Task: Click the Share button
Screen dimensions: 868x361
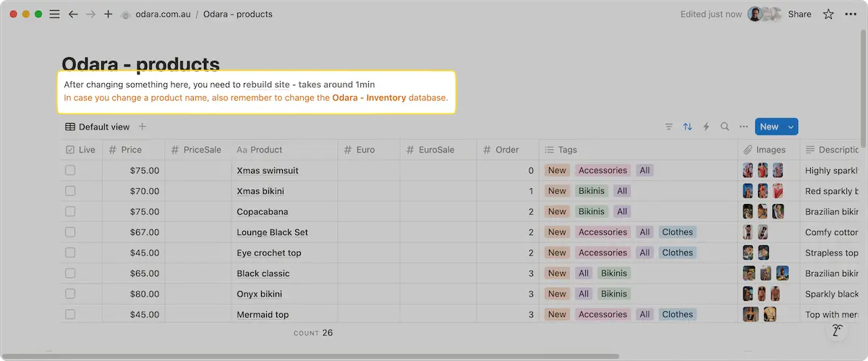Action: point(799,14)
